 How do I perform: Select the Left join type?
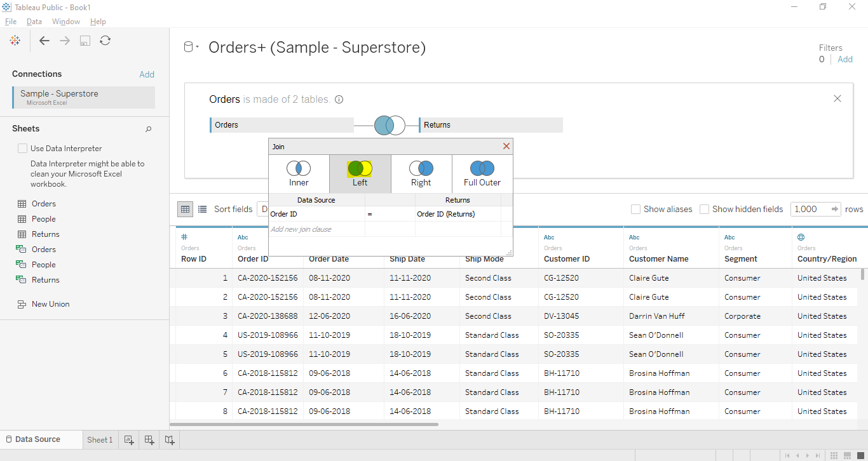pos(360,174)
